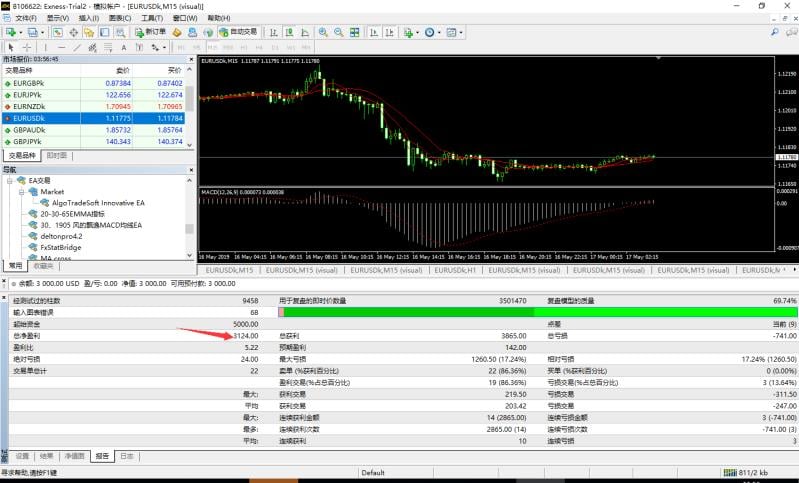The width and height of the screenshot is (799, 483).
Task: Open the 工具(T) menu
Action: 152,18
